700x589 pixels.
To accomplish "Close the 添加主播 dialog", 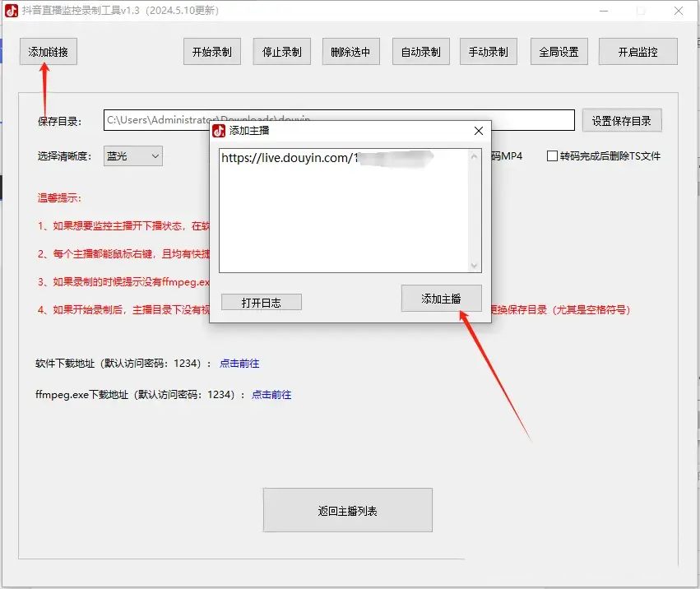I will click(x=479, y=131).
